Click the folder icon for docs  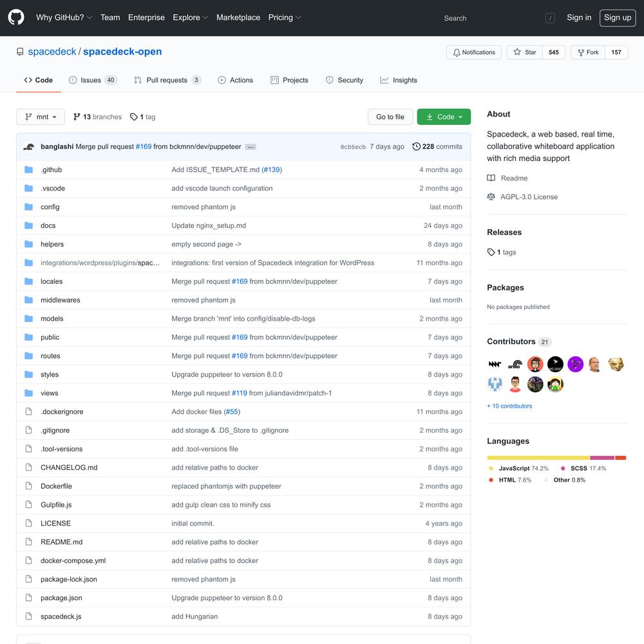[x=29, y=225]
